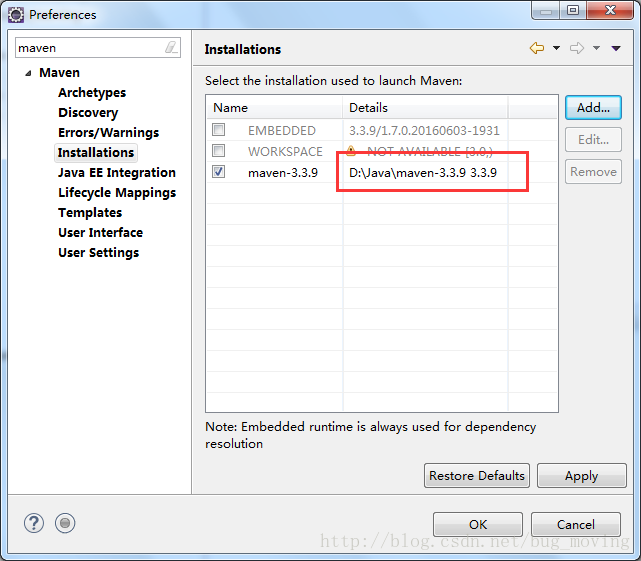The height and width of the screenshot is (561, 641).
Task: Open the Errors/Warnings preference page
Action: pos(108,133)
